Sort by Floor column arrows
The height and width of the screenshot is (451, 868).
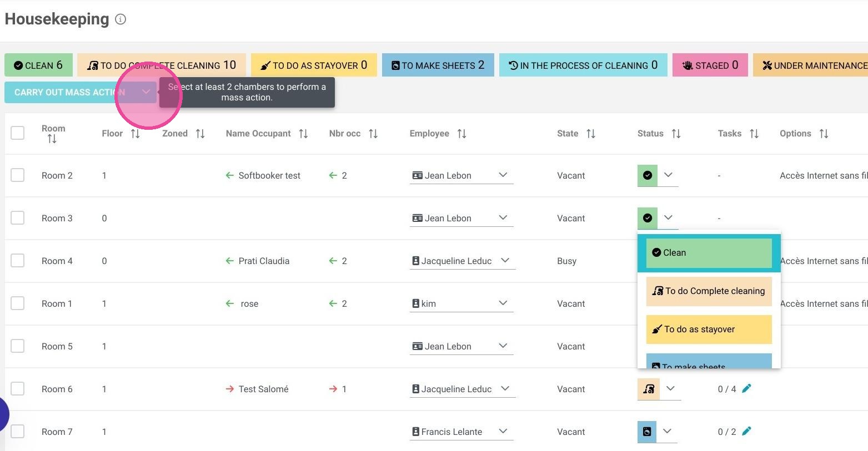coord(135,134)
